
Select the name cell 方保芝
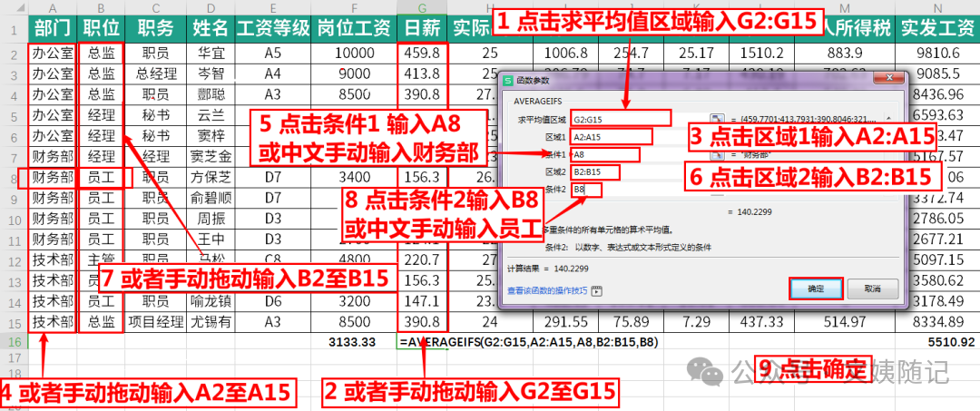(x=211, y=178)
